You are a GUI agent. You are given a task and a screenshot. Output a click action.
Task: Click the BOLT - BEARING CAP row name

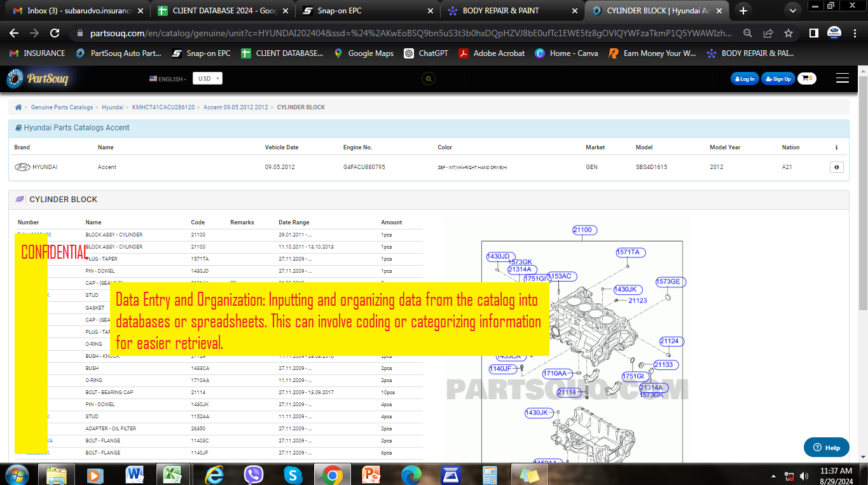click(x=109, y=392)
